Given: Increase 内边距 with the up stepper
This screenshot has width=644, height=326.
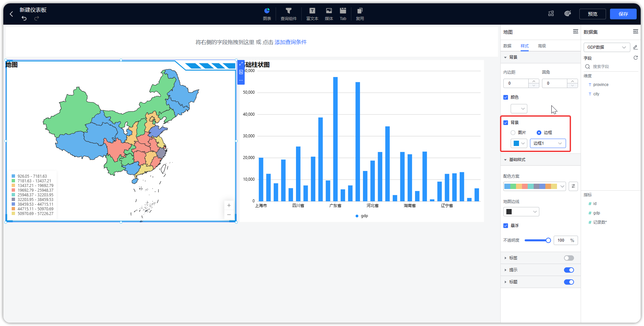Looking at the screenshot, I should click(x=534, y=81).
